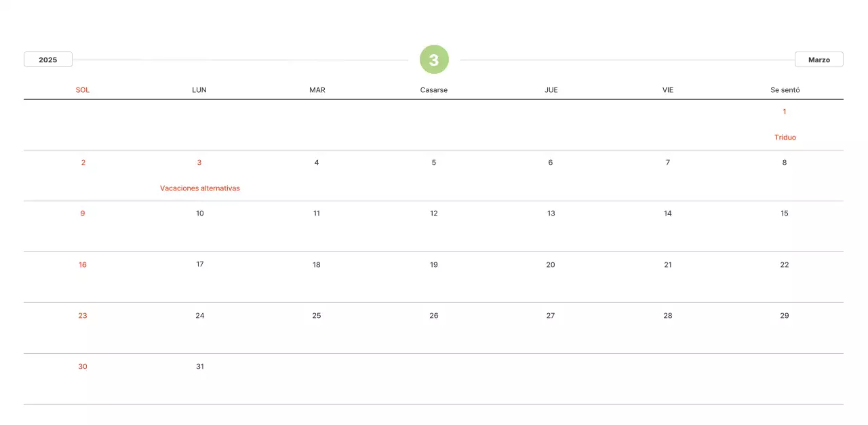
Task: Open the Vacaciones alternativas event
Action: click(200, 188)
